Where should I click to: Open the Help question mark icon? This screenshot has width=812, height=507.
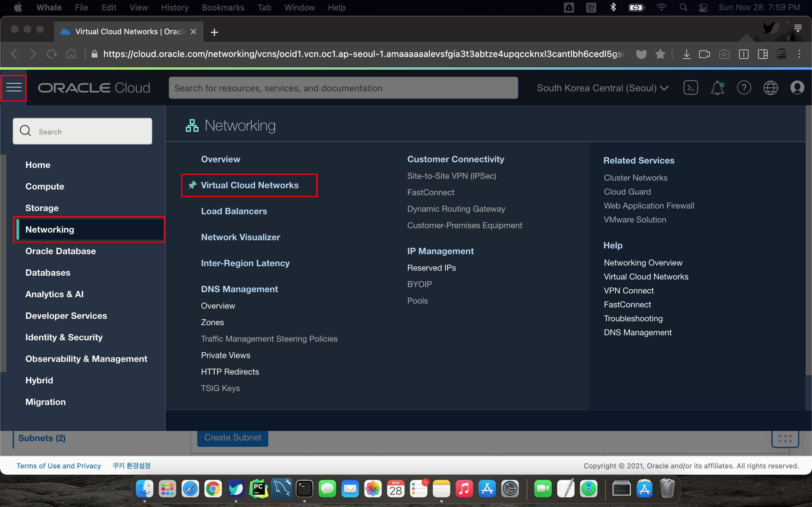(x=743, y=88)
